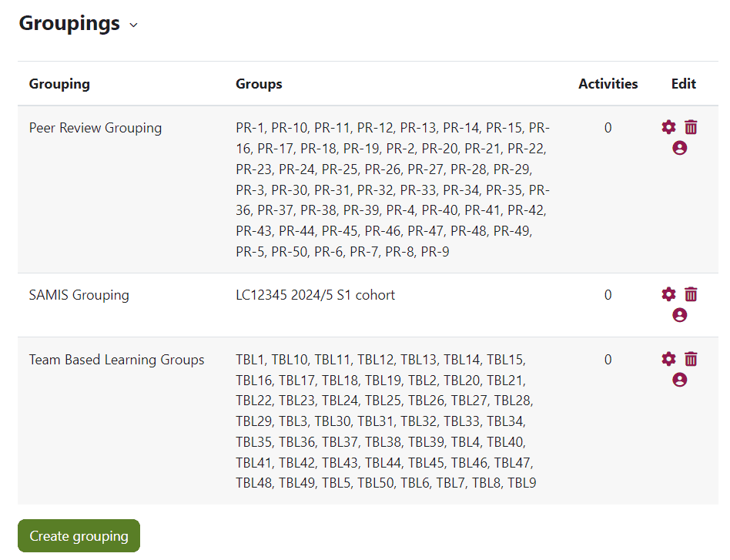Expand the Groupings heading dropdown

click(134, 25)
